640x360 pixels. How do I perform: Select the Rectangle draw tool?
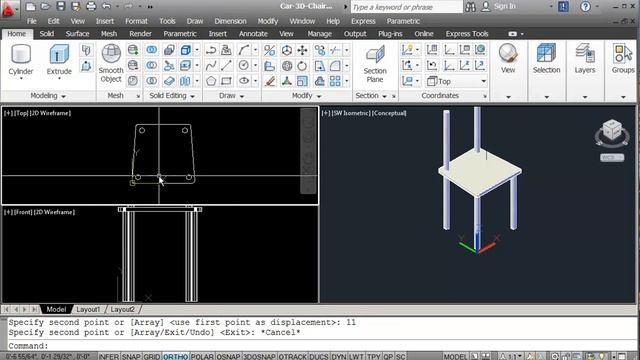pyautogui.click(x=226, y=81)
